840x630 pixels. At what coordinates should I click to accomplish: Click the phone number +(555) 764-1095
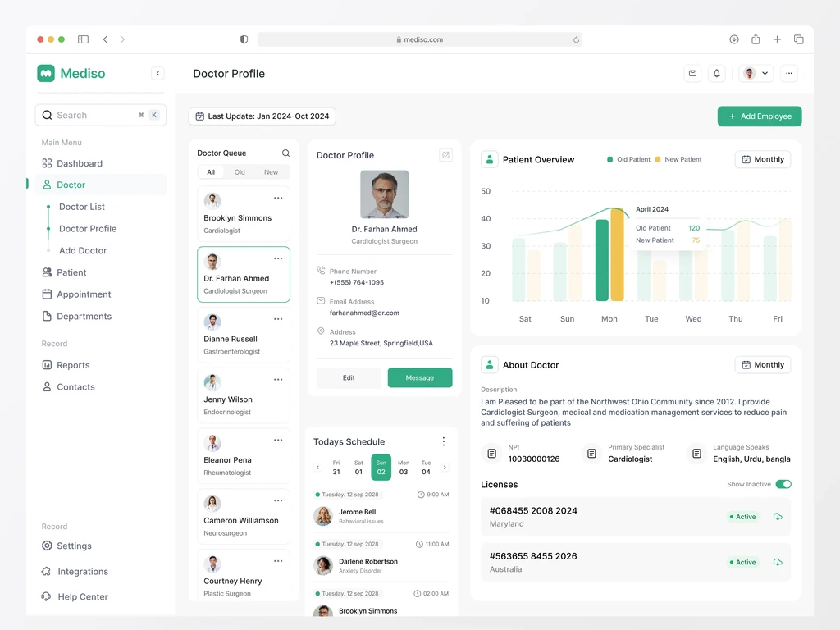point(357,283)
